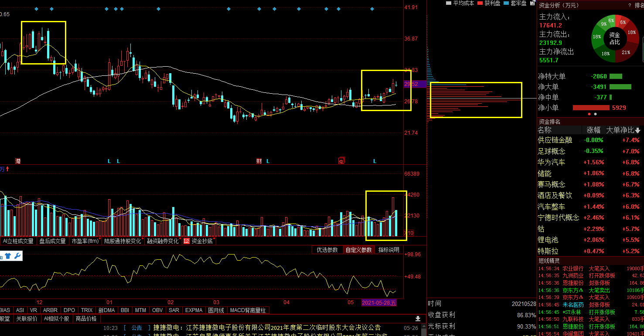Toggle the 套牢盘 legend item
Viewport: 644px width, 336px height.
(515, 3)
